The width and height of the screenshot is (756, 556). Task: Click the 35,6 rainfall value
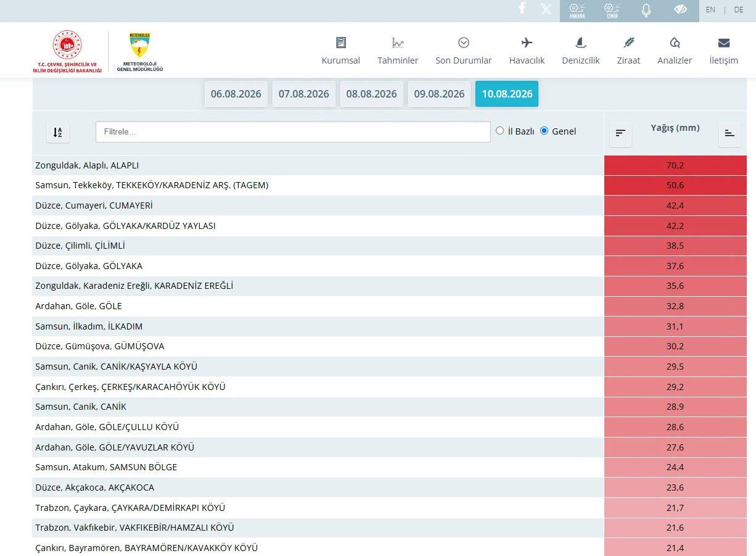tap(675, 286)
